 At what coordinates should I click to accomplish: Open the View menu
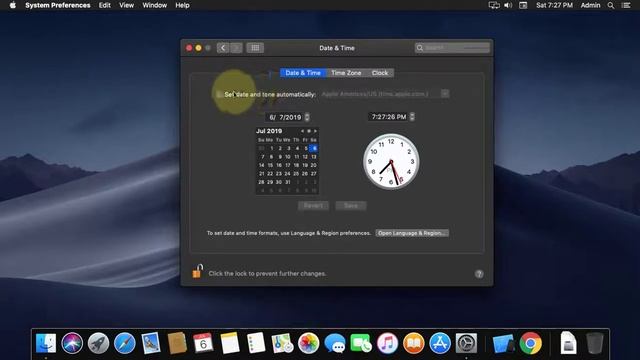127,5
